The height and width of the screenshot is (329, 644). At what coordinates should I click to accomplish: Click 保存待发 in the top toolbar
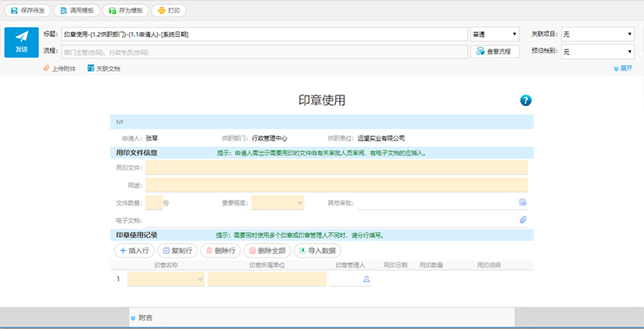tap(29, 11)
